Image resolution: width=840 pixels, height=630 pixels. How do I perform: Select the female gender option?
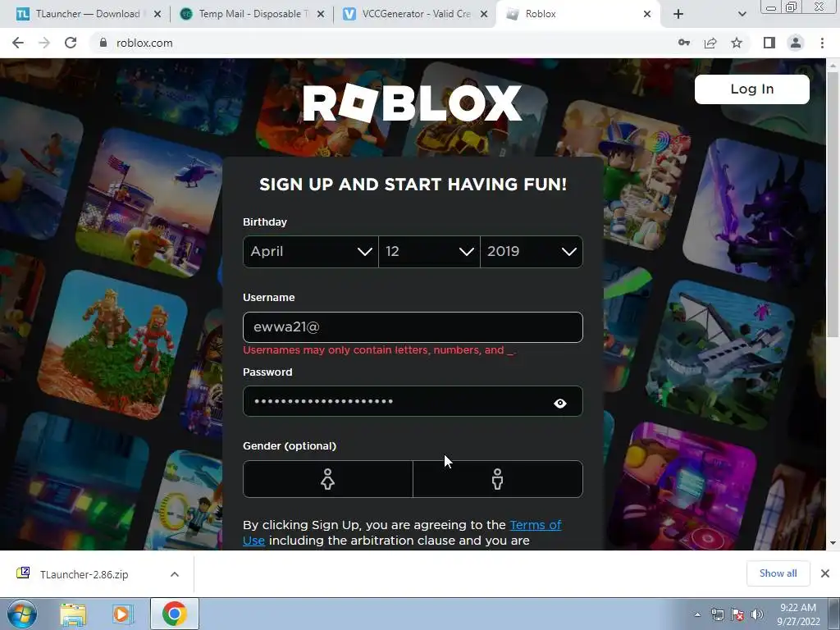(328, 479)
